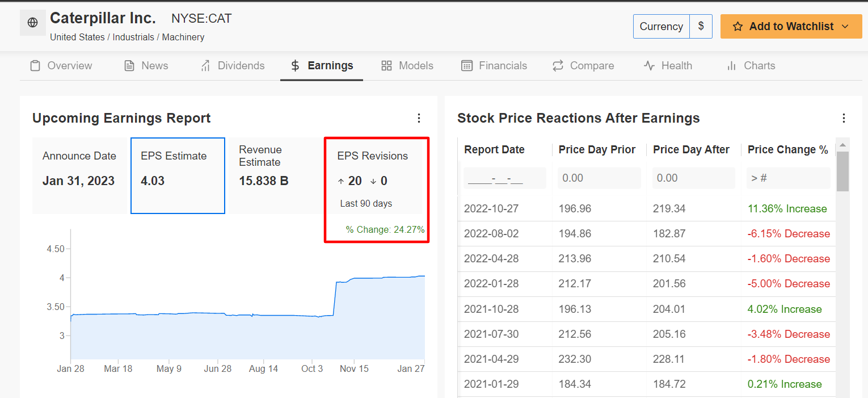
Task: Select the Revenue Estimate card
Action: coord(275,175)
